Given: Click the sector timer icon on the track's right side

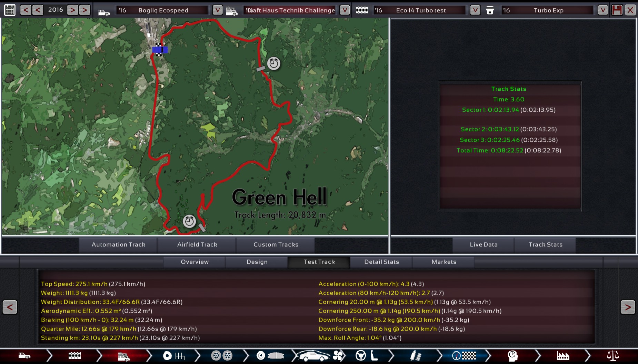Looking at the screenshot, I should [x=273, y=63].
